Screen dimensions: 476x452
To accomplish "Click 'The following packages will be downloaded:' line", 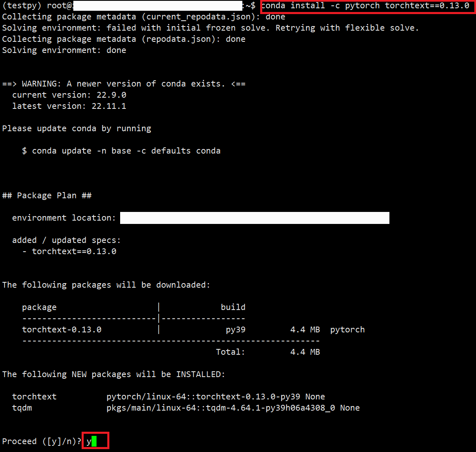I will tap(106, 285).
